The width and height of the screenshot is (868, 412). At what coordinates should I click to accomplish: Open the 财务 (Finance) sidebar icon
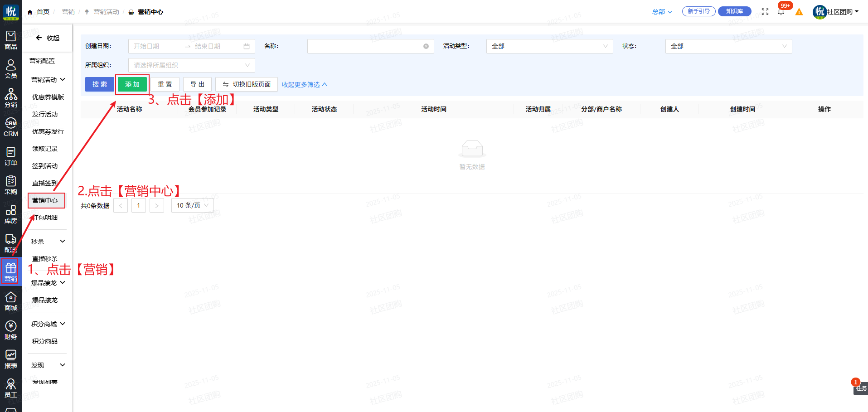click(11, 330)
